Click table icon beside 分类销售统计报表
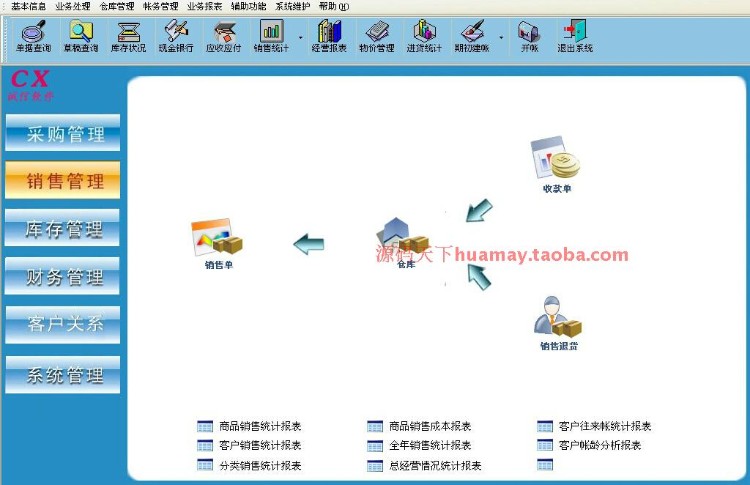Screen dimensions: 750x485 coord(205,465)
